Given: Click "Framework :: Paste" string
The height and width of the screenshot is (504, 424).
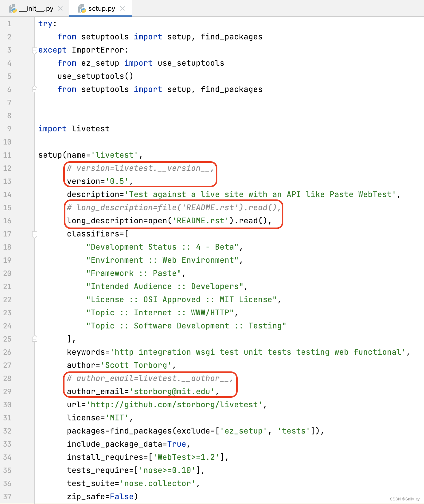Looking at the screenshot, I should [134, 273].
